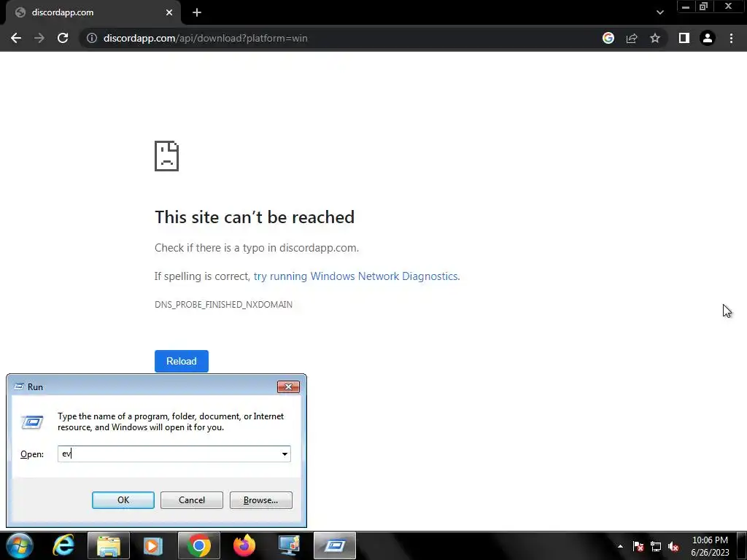747x560 pixels.
Task: Open the Windows Network Diagnostics link
Action: coord(356,276)
